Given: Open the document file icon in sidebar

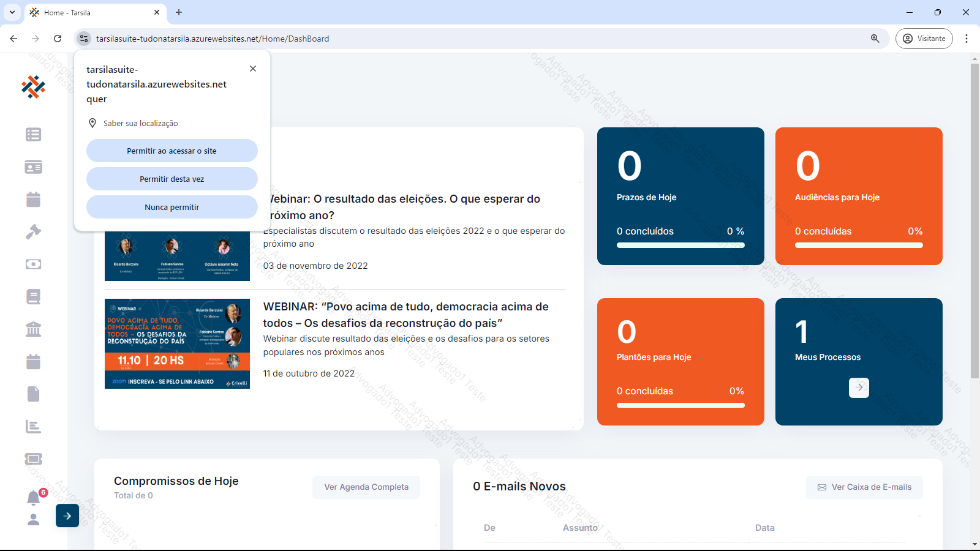Looking at the screenshot, I should pos(33,394).
